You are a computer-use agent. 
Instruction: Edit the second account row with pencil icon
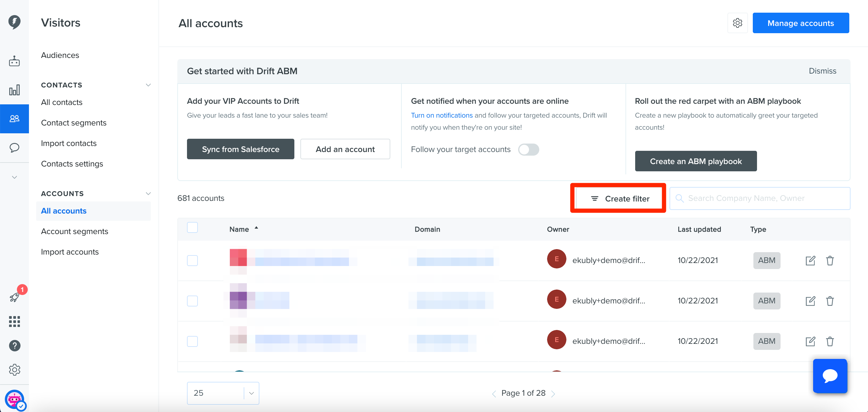pos(810,301)
